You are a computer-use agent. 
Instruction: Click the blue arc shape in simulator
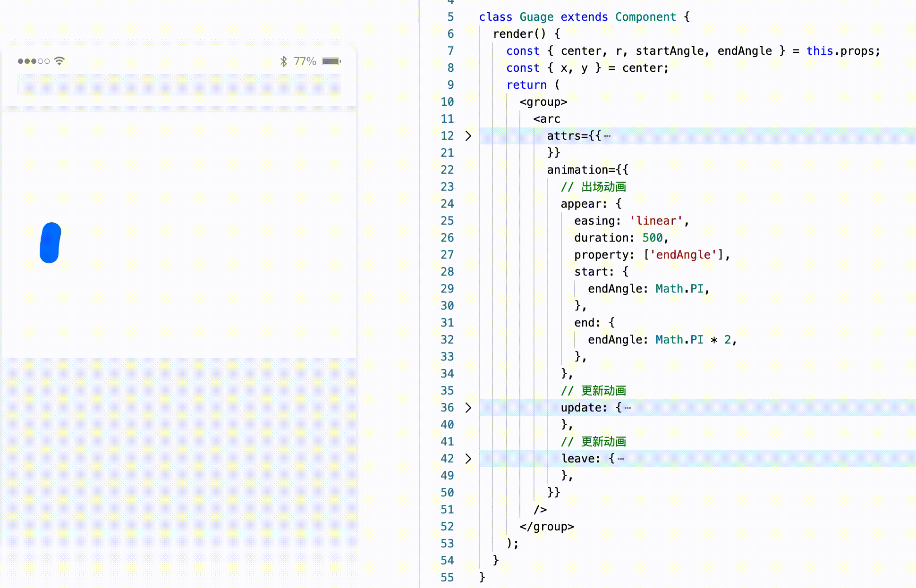(51, 243)
